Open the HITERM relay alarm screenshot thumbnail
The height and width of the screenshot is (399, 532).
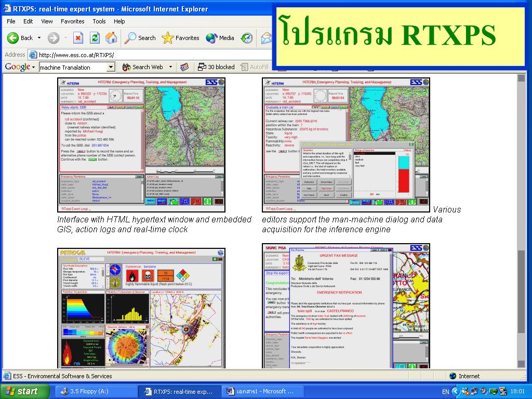(x=141, y=145)
